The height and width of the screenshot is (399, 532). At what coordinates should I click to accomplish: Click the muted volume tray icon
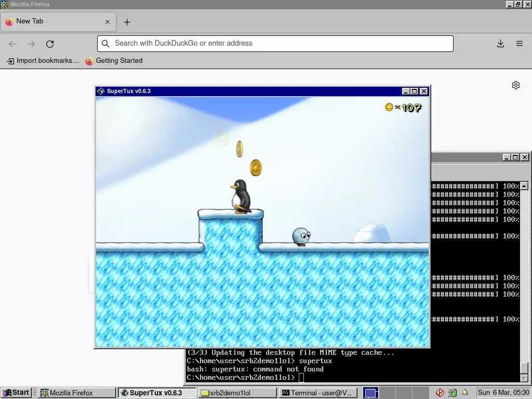coord(440,393)
